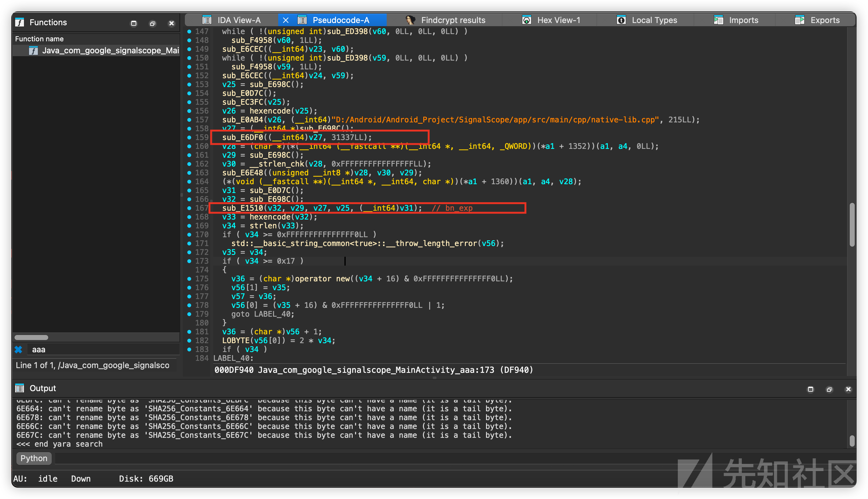This screenshot has width=868, height=499.
Task: Toggle breakpoint dot on line 183
Action: pos(189,349)
